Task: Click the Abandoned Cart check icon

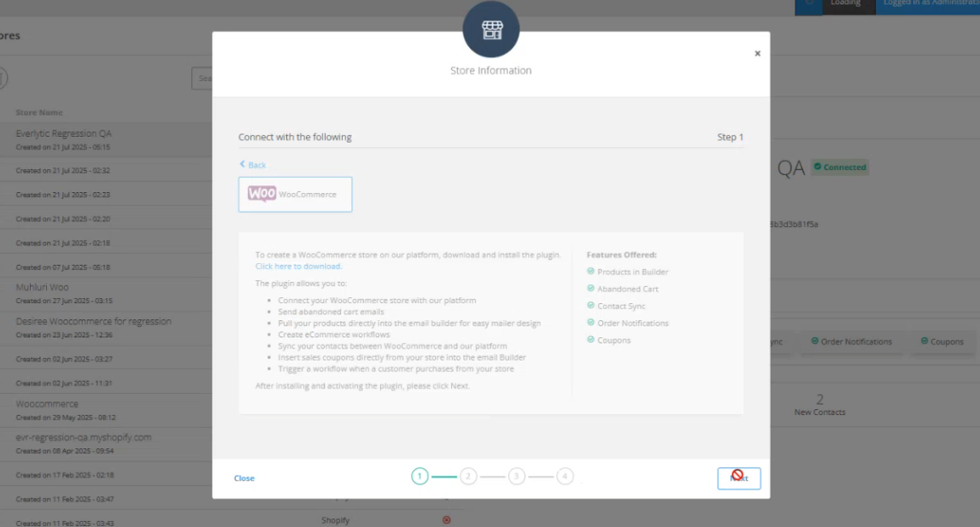Action: [590, 289]
